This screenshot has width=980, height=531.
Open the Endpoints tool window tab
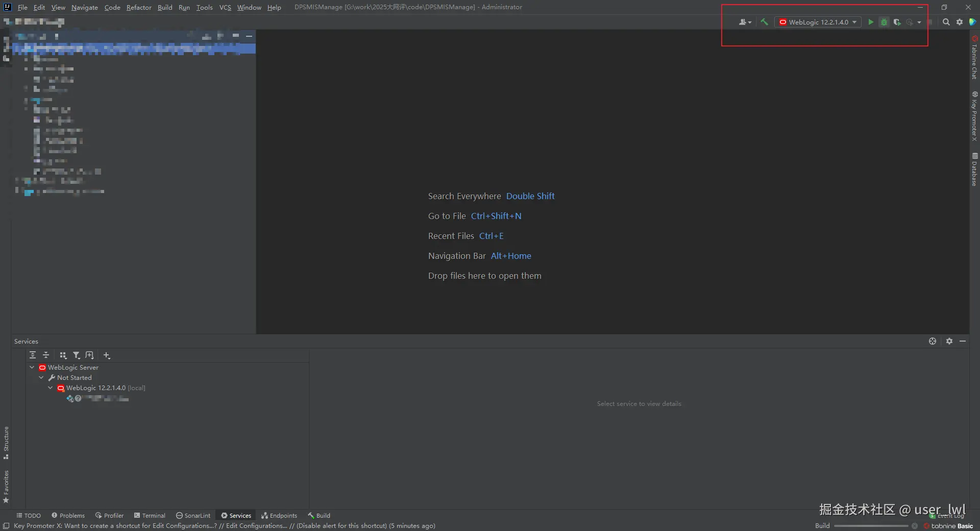pos(279,515)
